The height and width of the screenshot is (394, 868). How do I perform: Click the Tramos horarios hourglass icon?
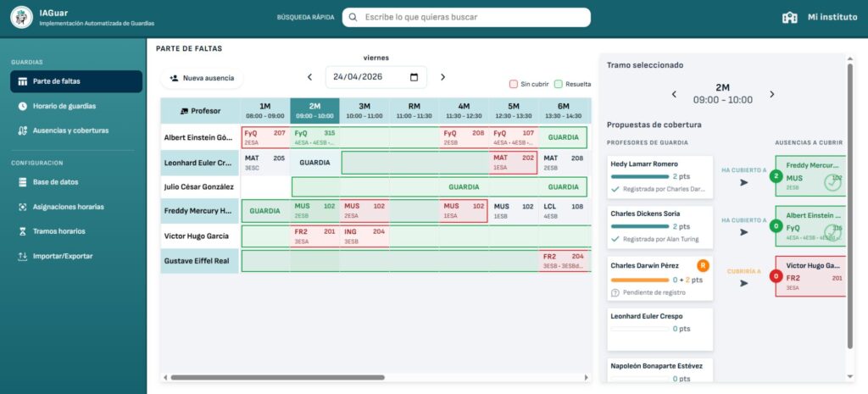click(23, 231)
